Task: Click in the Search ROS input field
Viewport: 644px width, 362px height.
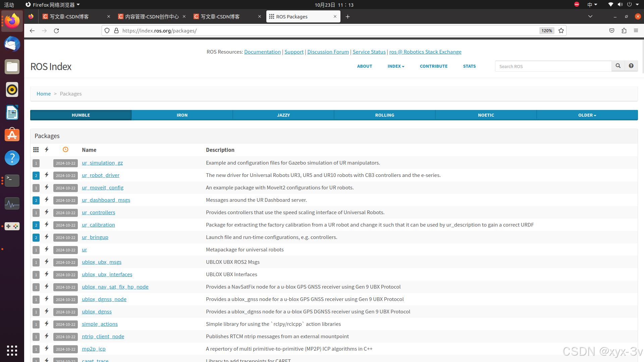Action: coord(553,66)
